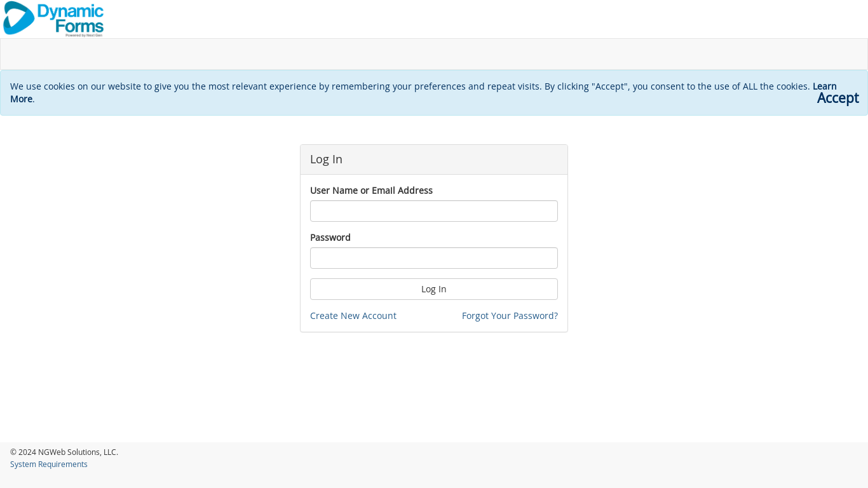Image resolution: width=868 pixels, height=488 pixels.
Task: Accept the cookie consent banner
Action: click(x=837, y=98)
